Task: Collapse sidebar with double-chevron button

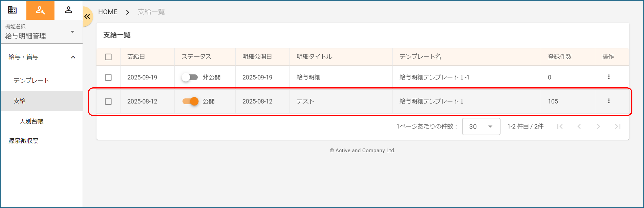Action: (87, 17)
